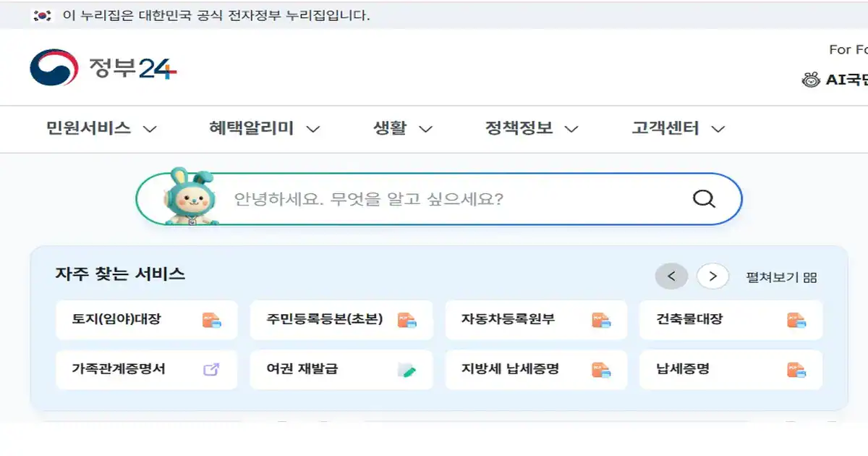Click the magnifier search icon
The image size is (868, 456).
704,199
